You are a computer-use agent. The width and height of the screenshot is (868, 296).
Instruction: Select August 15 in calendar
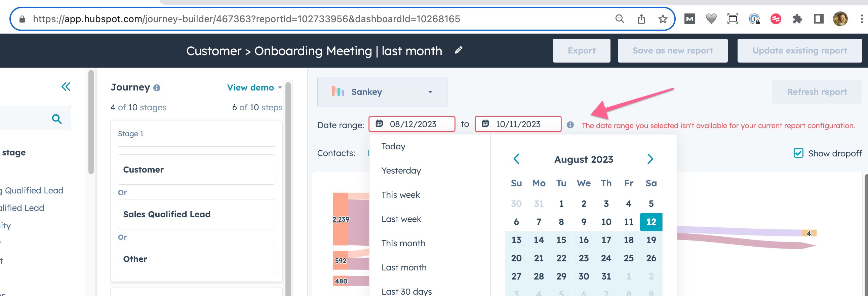(561, 240)
